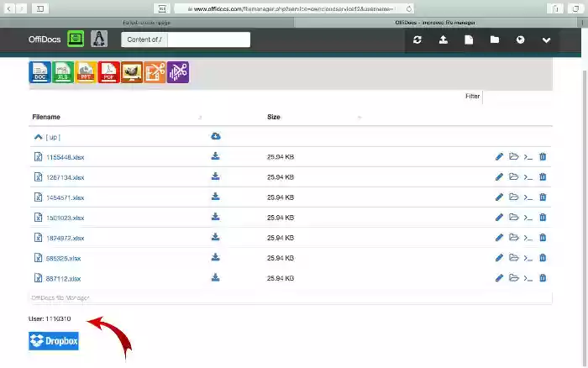This screenshot has width=588, height=368.
Task: Open file 1454571.xlsx
Action: tap(66, 197)
